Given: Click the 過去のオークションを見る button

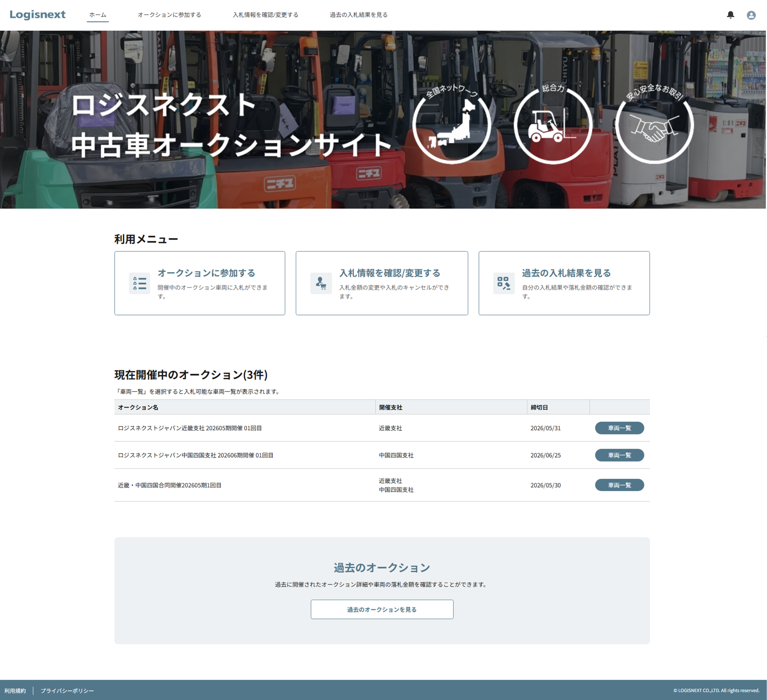Looking at the screenshot, I should tap(382, 609).
